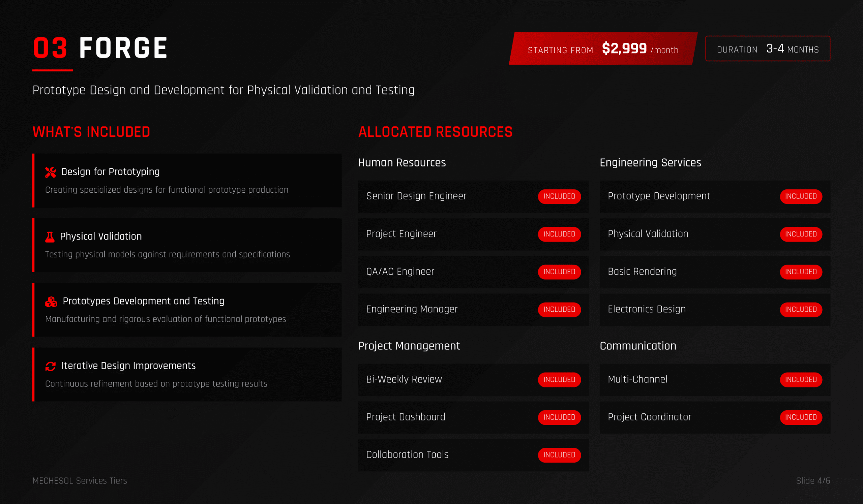Viewport: 863px width, 504px height.
Task: Click the INCLUDED badge for Senior Design Engineer
Action: click(559, 196)
